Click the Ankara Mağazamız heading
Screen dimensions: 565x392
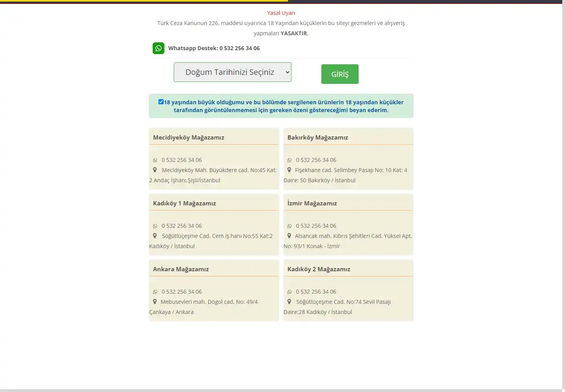coord(181,269)
